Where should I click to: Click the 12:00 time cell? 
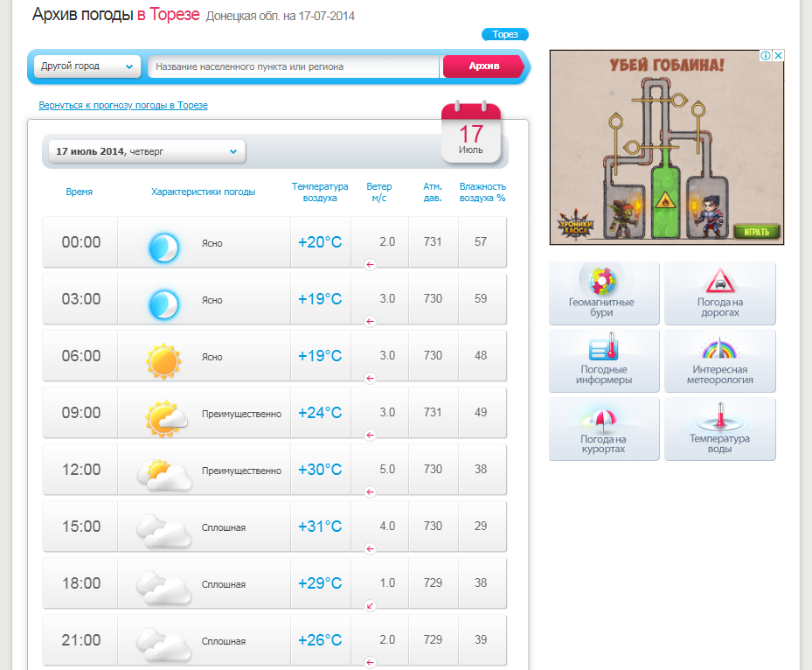tap(80, 470)
